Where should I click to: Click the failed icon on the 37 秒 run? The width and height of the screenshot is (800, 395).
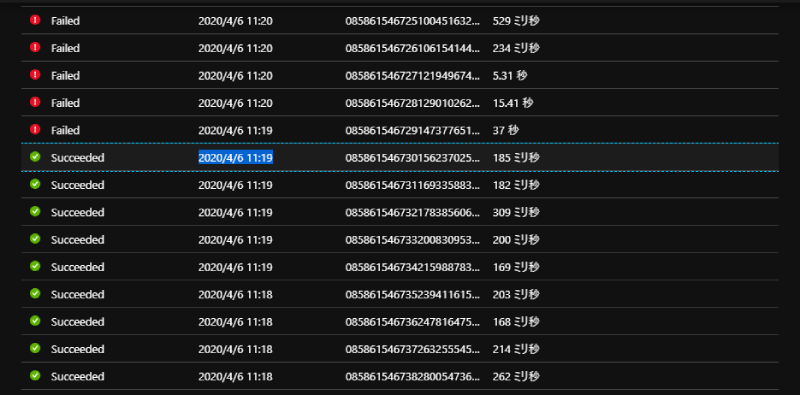click(x=35, y=129)
